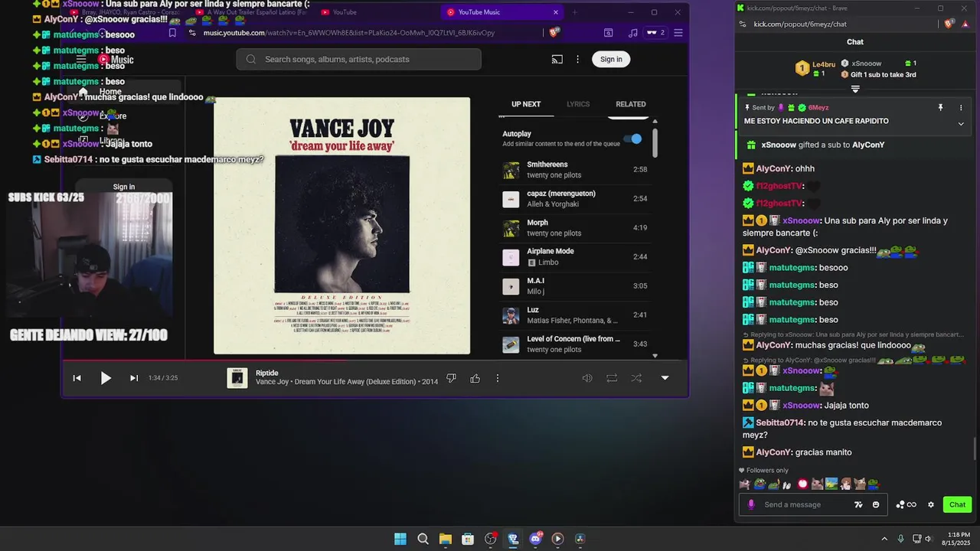Image resolution: width=980 pixels, height=551 pixels.
Task: Open Discord from the taskbar
Action: tap(535, 539)
